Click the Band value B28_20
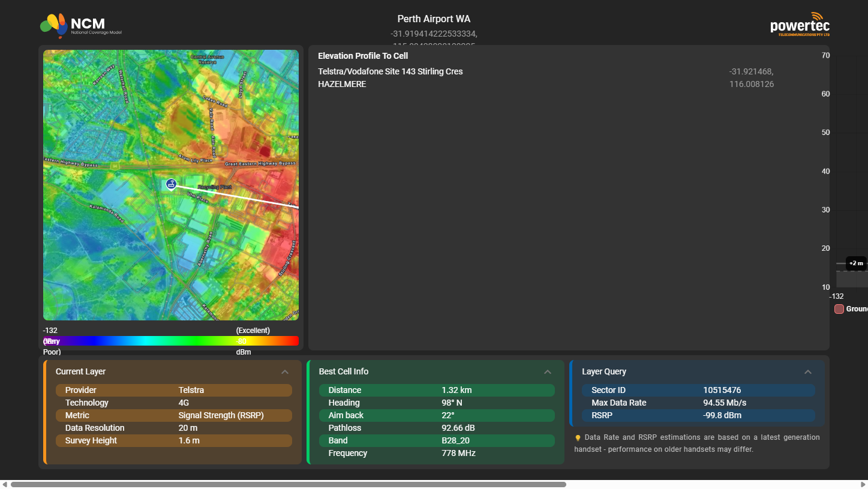The image size is (868, 489). click(455, 440)
